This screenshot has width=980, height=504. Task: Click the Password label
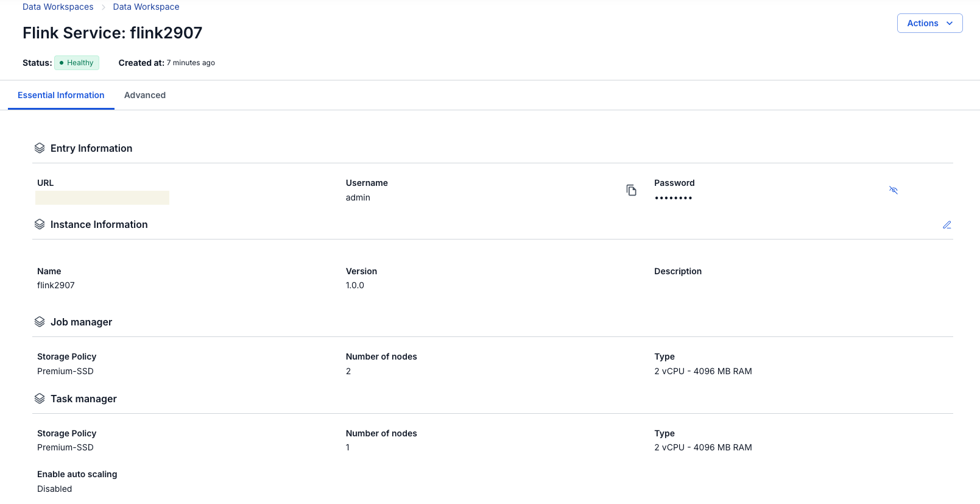click(674, 183)
